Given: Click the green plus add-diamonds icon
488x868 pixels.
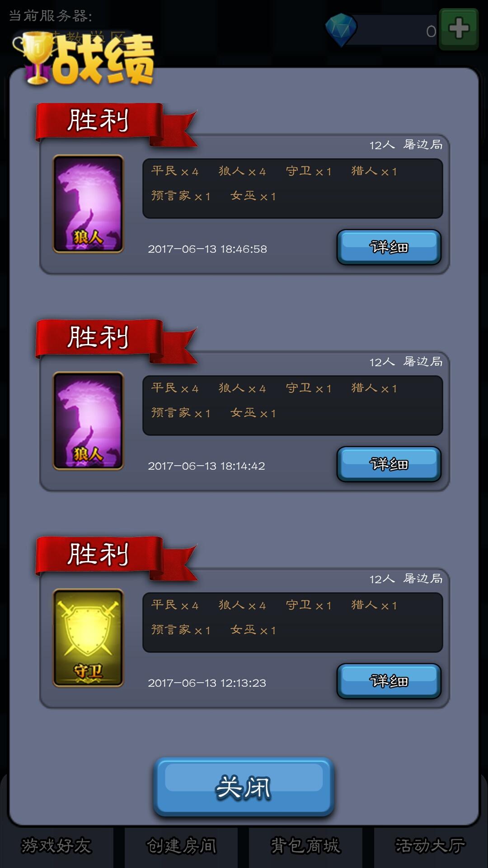Looking at the screenshot, I should coord(459,29).
